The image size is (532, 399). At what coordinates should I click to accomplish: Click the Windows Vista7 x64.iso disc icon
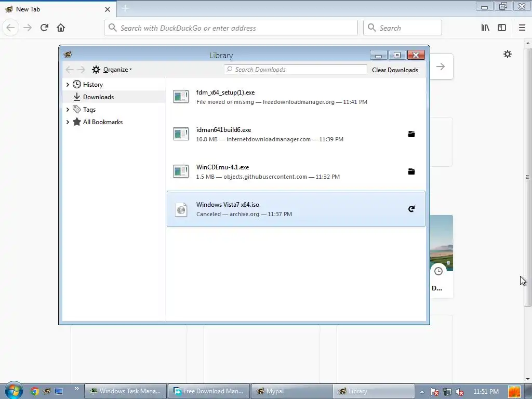(x=181, y=209)
